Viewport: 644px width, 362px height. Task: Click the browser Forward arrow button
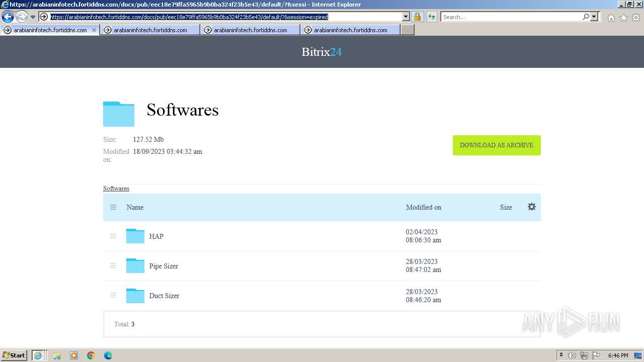tap(21, 17)
